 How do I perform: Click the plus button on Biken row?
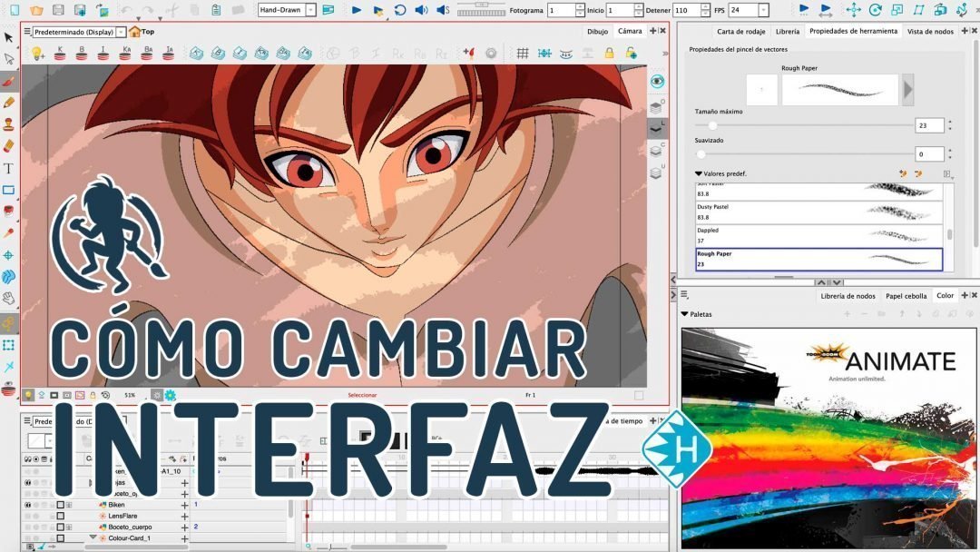184,505
